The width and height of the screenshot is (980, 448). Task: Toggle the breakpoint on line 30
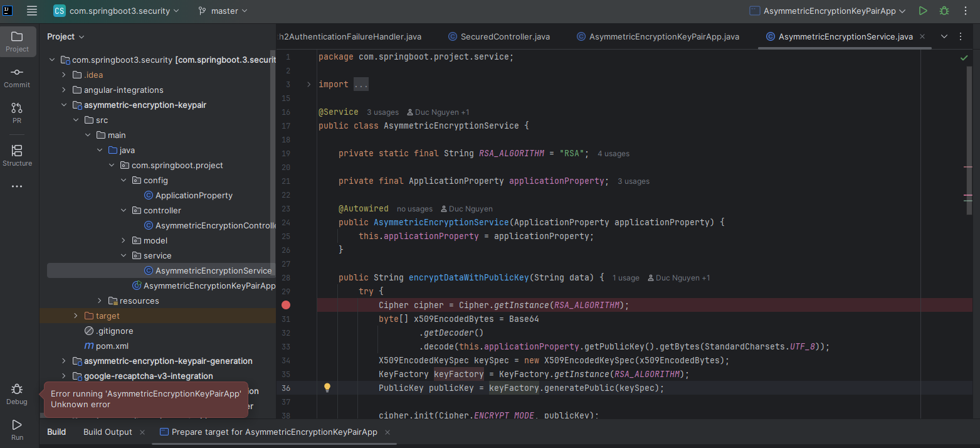(x=286, y=305)
